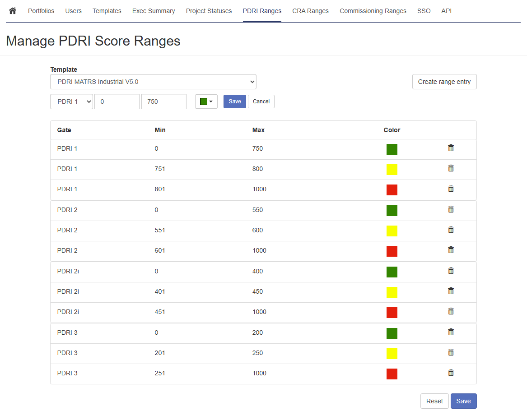The width and height of the screenshot is (527, 420).
Task: Click the Create range entry button
Action: (444, 82)
